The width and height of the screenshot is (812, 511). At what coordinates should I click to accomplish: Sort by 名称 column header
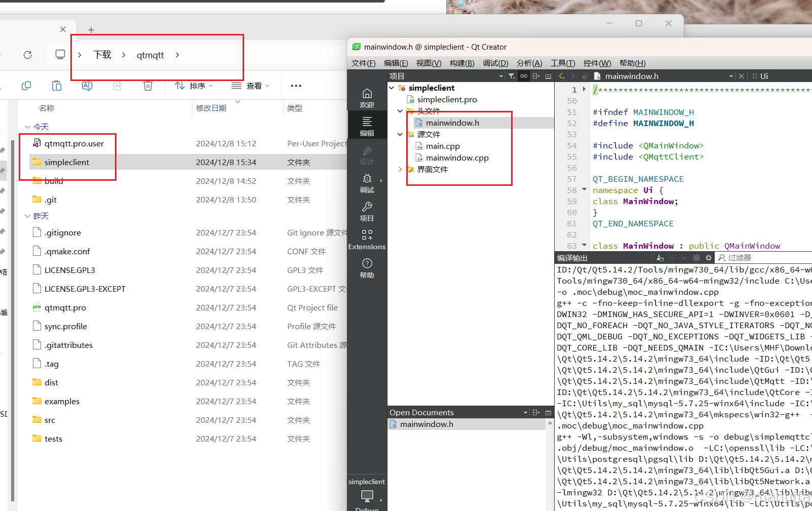tap(47, 108)
